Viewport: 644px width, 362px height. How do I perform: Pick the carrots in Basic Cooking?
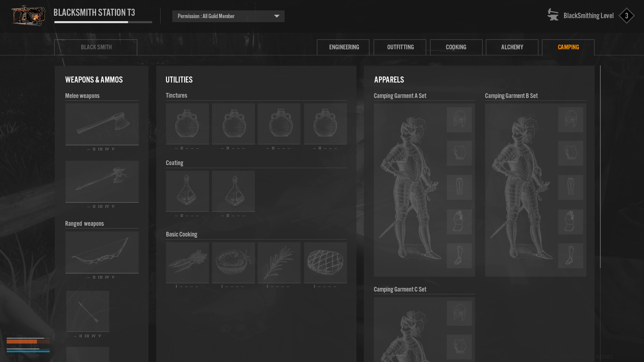187,263
